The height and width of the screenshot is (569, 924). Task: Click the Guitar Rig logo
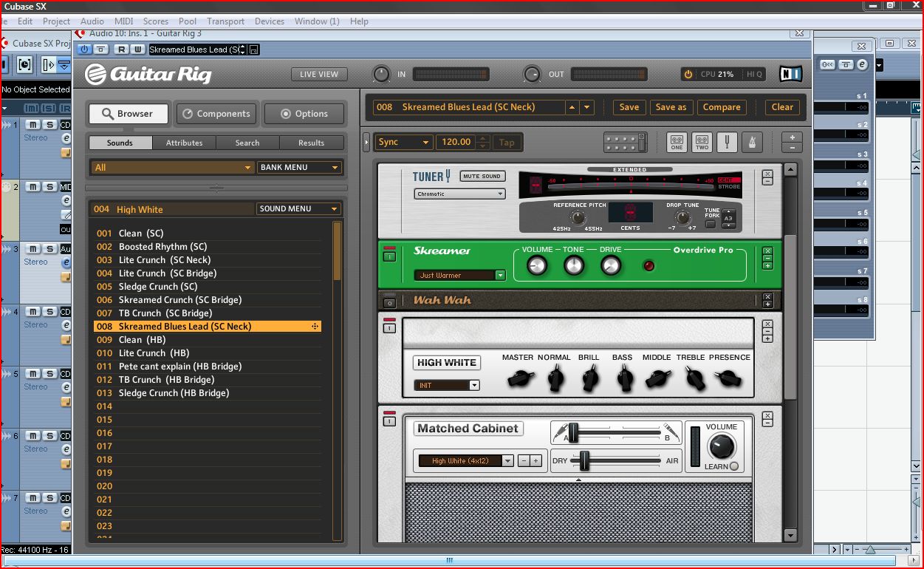(148, 74)
